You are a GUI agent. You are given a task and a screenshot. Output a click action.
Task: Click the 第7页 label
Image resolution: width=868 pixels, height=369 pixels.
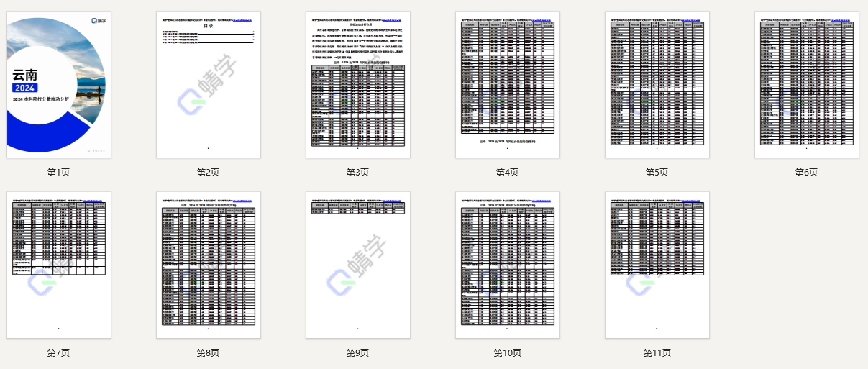[58, 353]
